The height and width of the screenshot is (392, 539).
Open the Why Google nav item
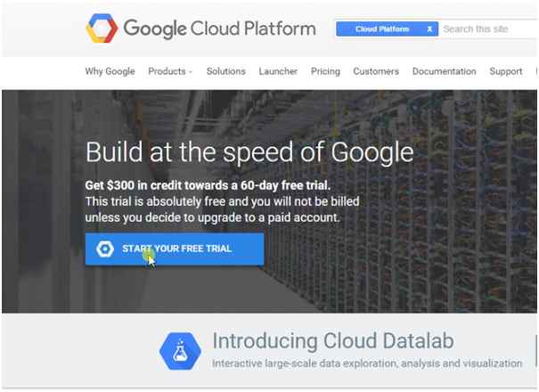(x=110, y=71)
